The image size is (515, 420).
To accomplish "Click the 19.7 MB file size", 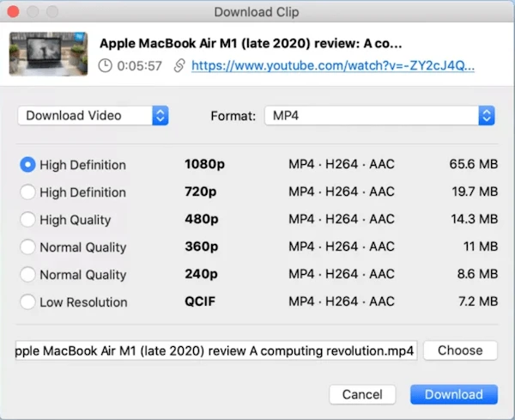I will coord(475,192).
